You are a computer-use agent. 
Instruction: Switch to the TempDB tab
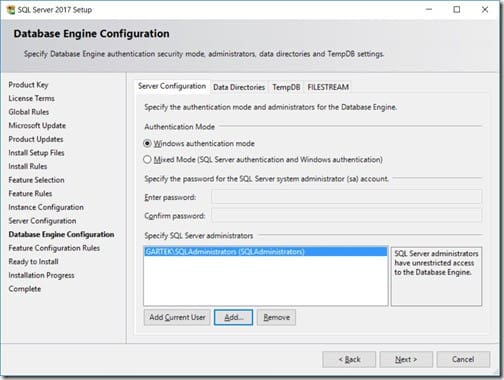tap(286, 87)
